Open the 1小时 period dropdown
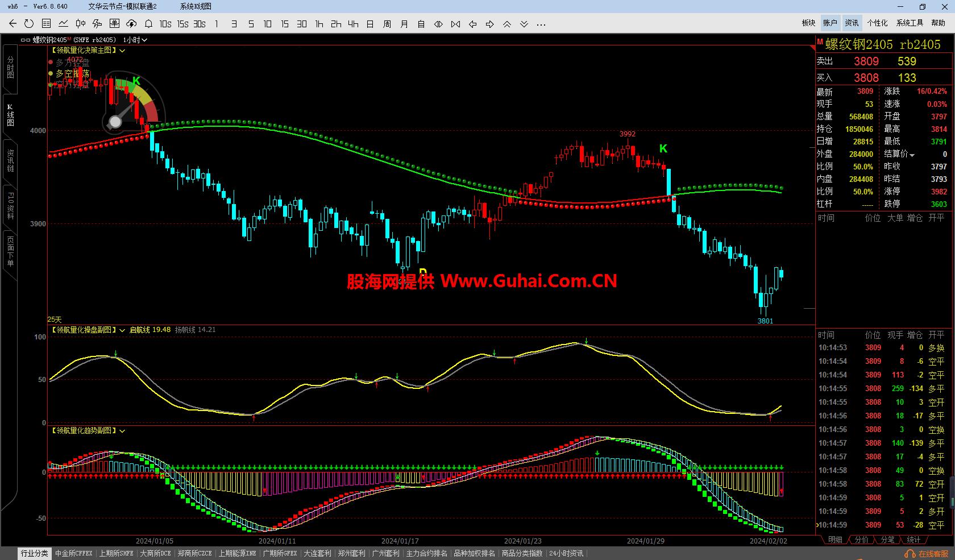The width and height of the screenshot is (955, 560). tap(135, 40)
